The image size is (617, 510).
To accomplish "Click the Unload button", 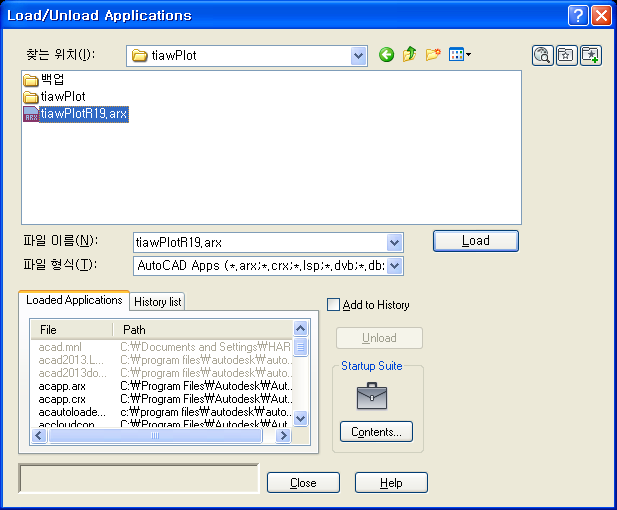I will (379, 338).
